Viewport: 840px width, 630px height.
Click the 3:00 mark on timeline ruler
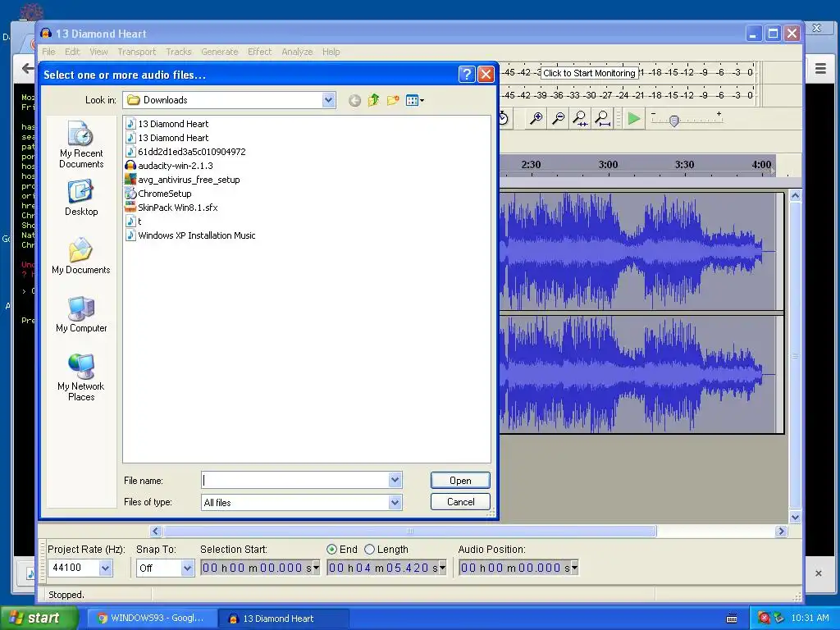click(x=608, y=164)
